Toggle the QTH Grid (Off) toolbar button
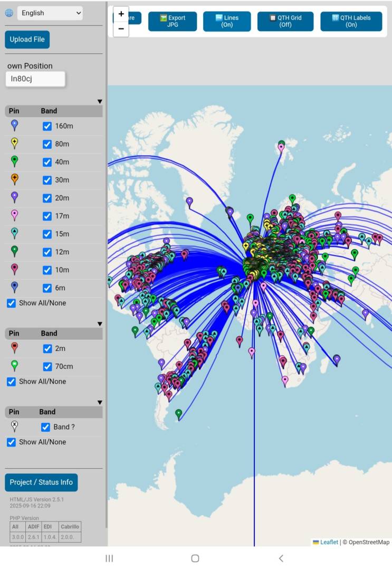Viewport: 392px width, 570px height. click(285, 22)
